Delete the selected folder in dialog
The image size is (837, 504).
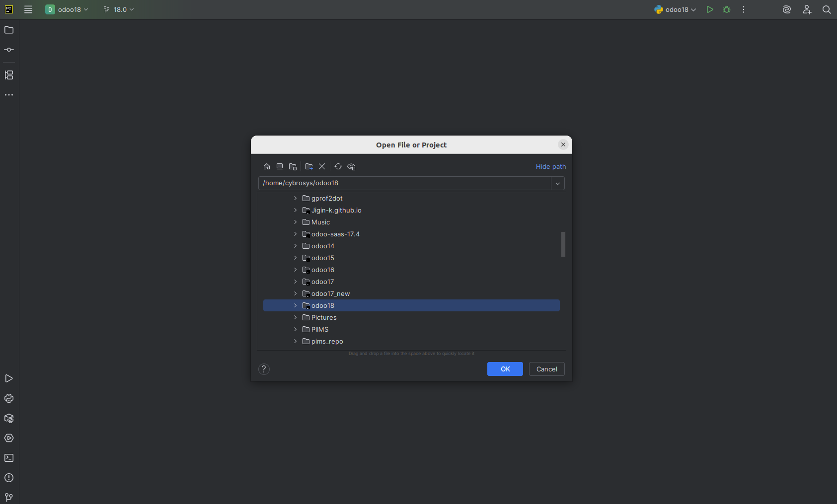[x=322, y=166]
